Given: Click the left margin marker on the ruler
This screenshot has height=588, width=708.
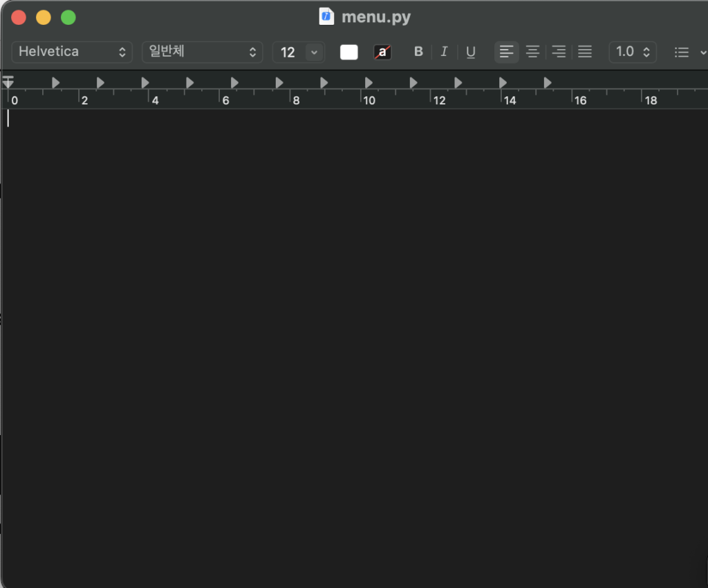Looking at the screenshot, I should tap(8, 83).
